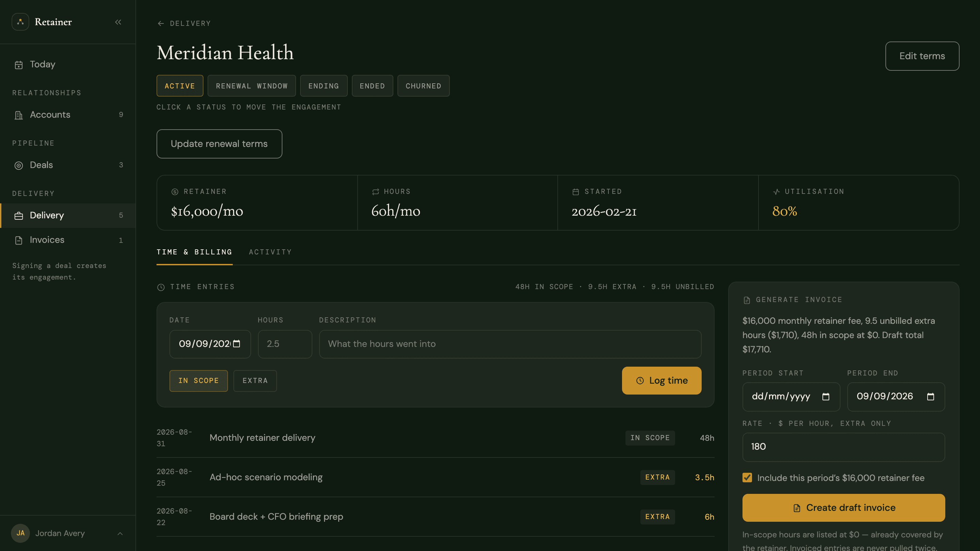Move engagement to Renewal Window status
980x551 pixels.
252,86
